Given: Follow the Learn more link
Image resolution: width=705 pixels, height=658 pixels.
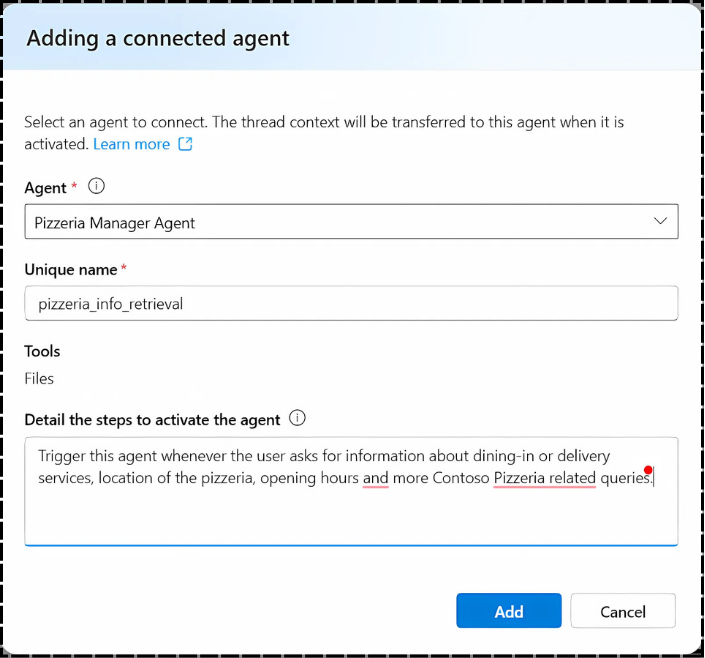Looking at the screenshot, I should click(131, 144).
